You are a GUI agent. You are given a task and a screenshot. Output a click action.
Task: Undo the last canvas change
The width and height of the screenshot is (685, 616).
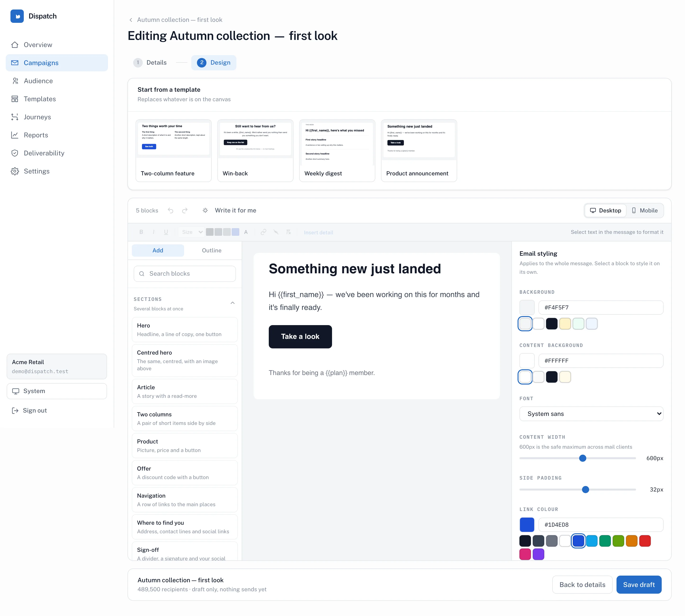pos(170,211)
